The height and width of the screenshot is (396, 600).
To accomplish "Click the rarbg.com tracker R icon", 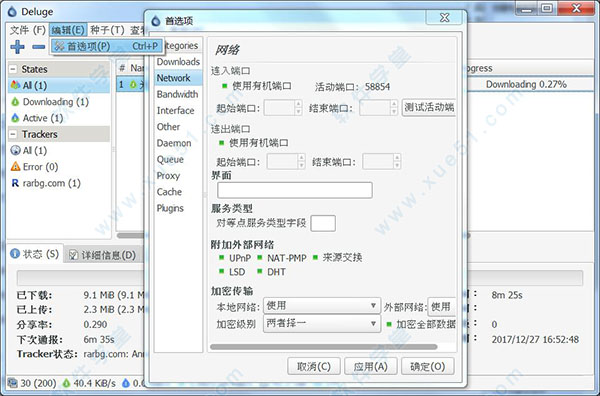I will (15, 183).
